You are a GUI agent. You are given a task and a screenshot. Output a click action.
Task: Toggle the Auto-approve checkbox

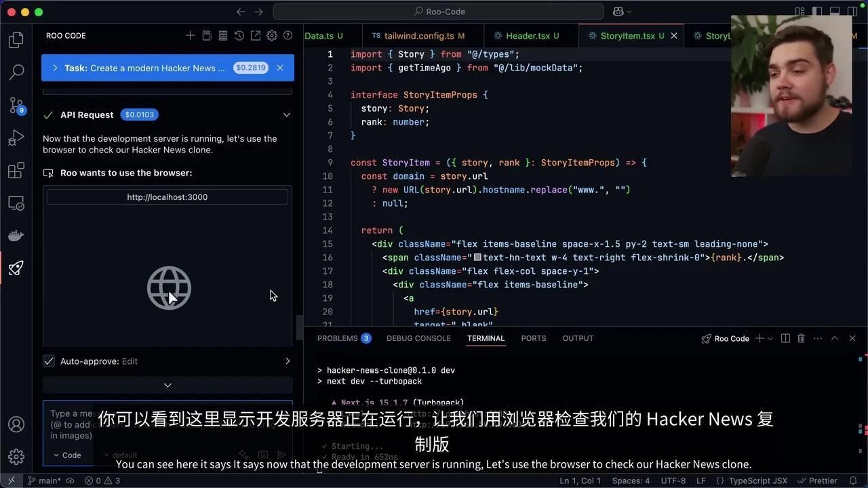pyautogui.click(x=49, y=361)
